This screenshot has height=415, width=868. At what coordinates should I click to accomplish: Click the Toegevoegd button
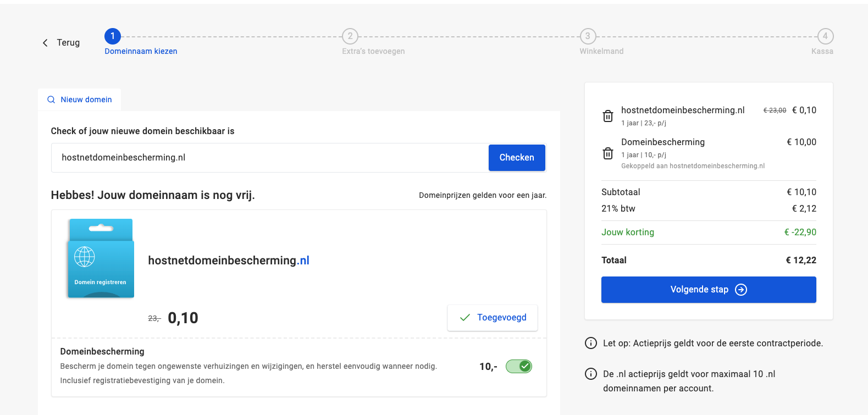(493, 318)
